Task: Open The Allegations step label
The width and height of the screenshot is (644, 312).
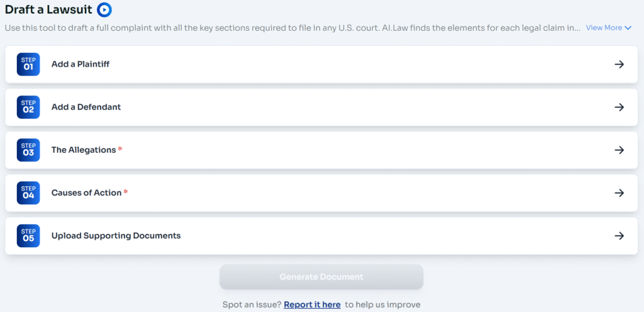Action: coord(84,150)
